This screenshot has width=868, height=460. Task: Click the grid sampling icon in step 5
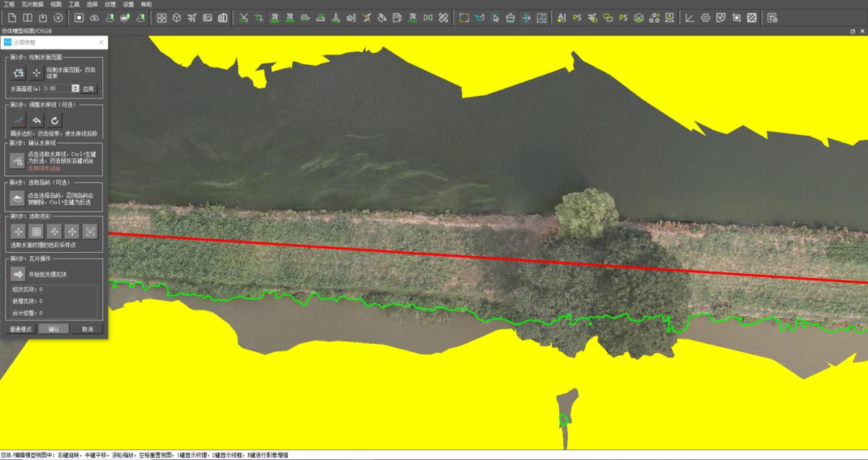click(x=37, y=232)
